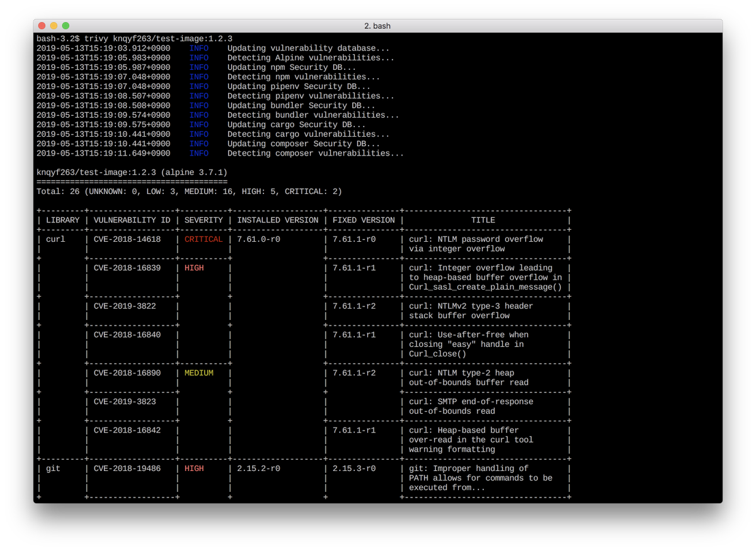Select vulnerability ID CVE-2018-16842
Screen dimensions: 756x551
pos(127,431)
